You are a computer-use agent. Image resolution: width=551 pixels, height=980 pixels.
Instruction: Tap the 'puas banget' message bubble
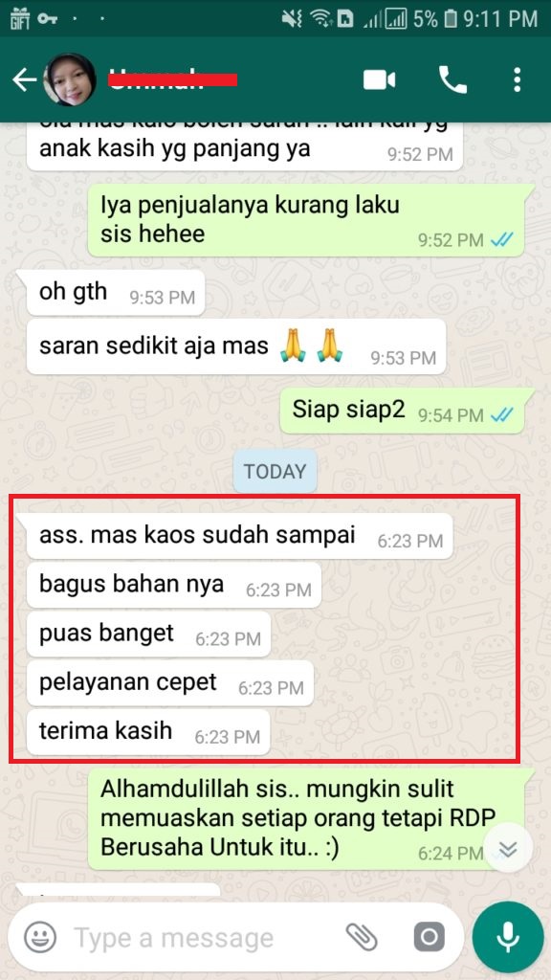(148, 634)
